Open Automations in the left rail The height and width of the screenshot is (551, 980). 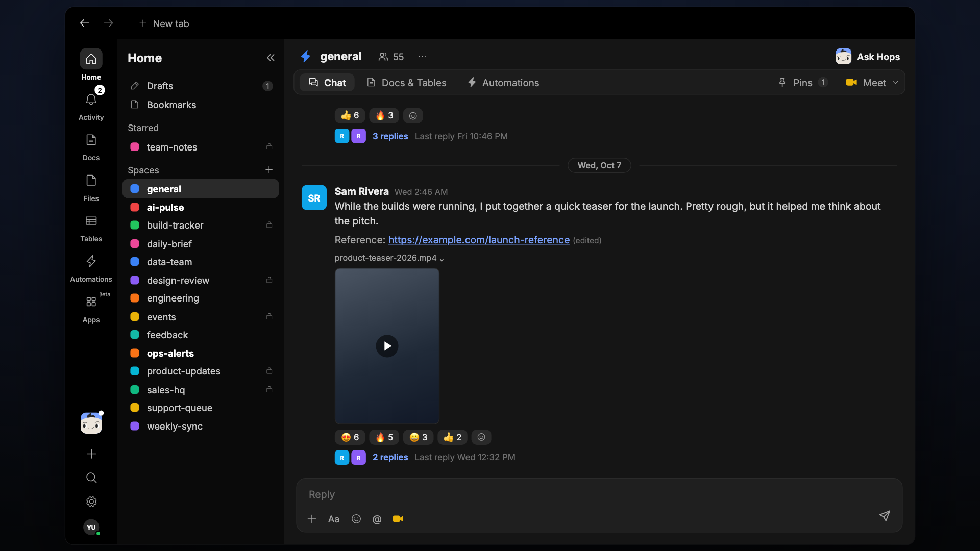click(x=91, y=267)
